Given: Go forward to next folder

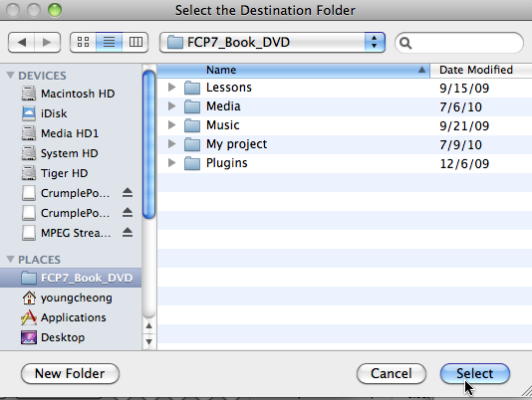Looking at the screenshot, I should click(x=47, y=43).
